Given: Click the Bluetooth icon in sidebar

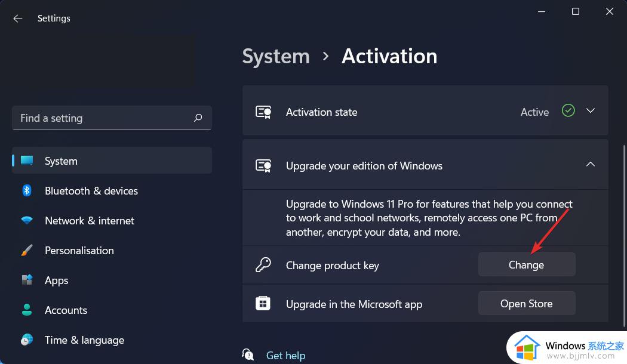Looking at the screenshot, I should 27,190.
